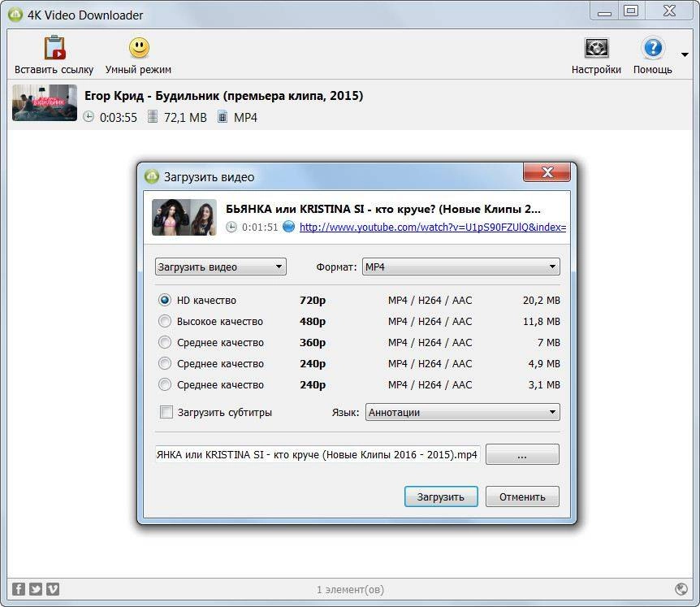This screenshot has height=607, width=700.
Task: Open Помощь help icon
Action: [x=653, y=48]
